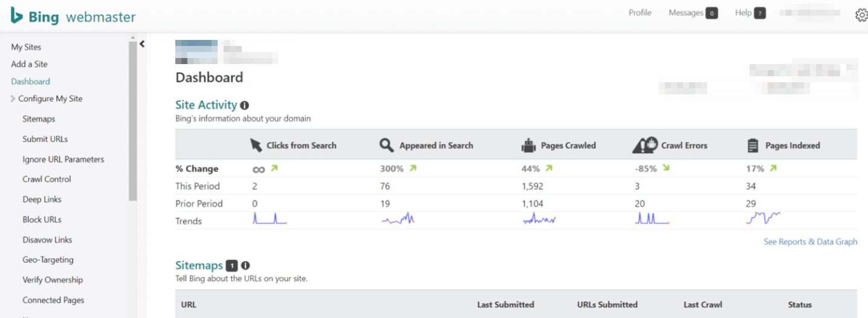Image resolution: width=868 pixels, height=318 pixels.
Task: Click the green arrow beside 44%
Action: tap(549, 169)
